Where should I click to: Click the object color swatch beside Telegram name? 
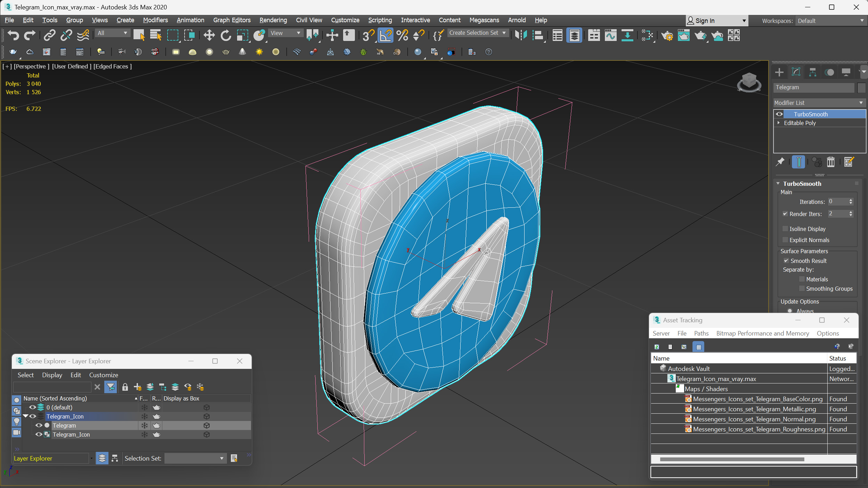861,88
